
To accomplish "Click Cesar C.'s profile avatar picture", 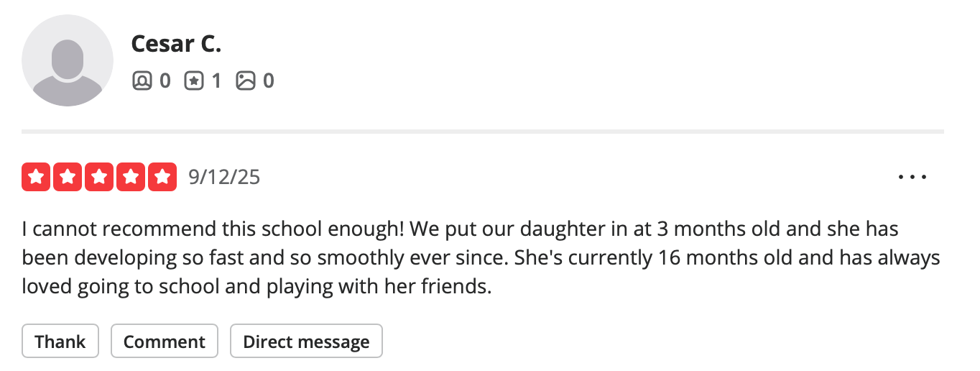I will (x=68, y=60).
